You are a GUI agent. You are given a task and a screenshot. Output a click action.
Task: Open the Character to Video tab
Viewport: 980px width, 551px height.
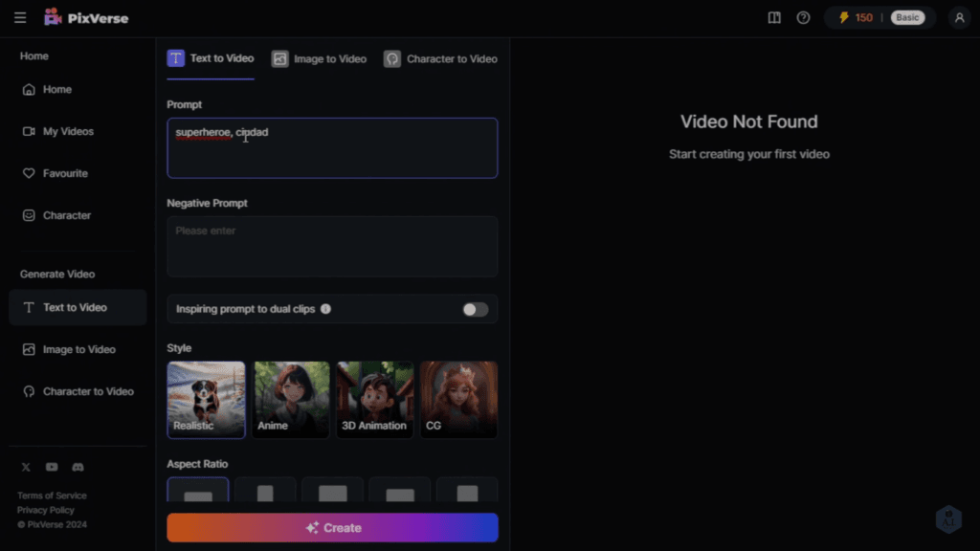[x=440, y=58]
